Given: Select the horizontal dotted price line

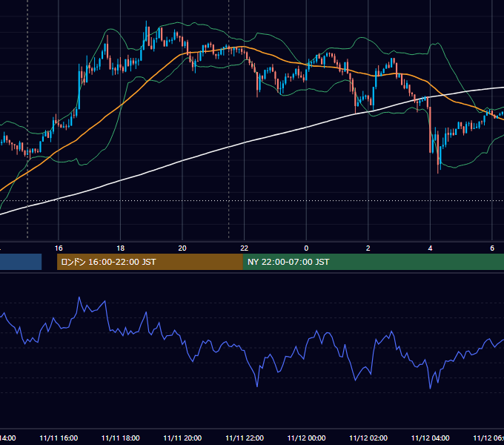Looking at the screenshot, I should click(x=252, y=201).
